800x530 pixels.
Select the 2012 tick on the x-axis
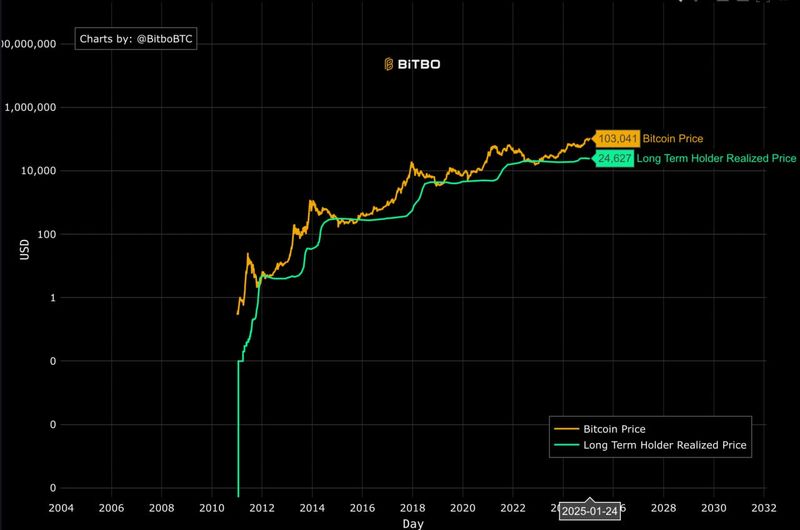coord(262,507)
